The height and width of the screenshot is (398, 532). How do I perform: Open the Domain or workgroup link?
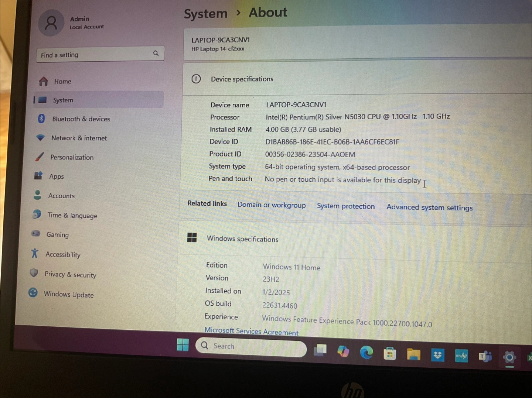(x=272, y=205)
